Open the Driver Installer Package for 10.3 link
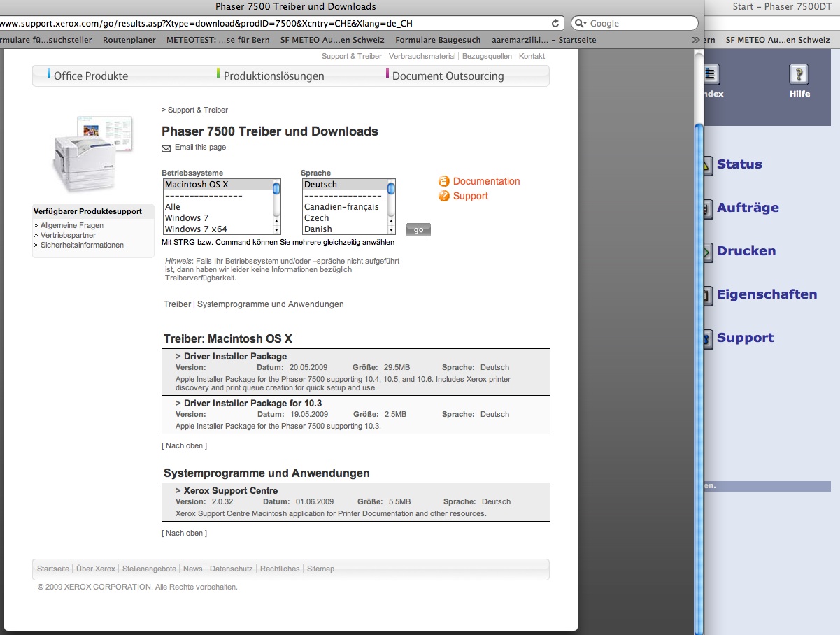This screenshot has width=840, height=635. pos(252,404)
